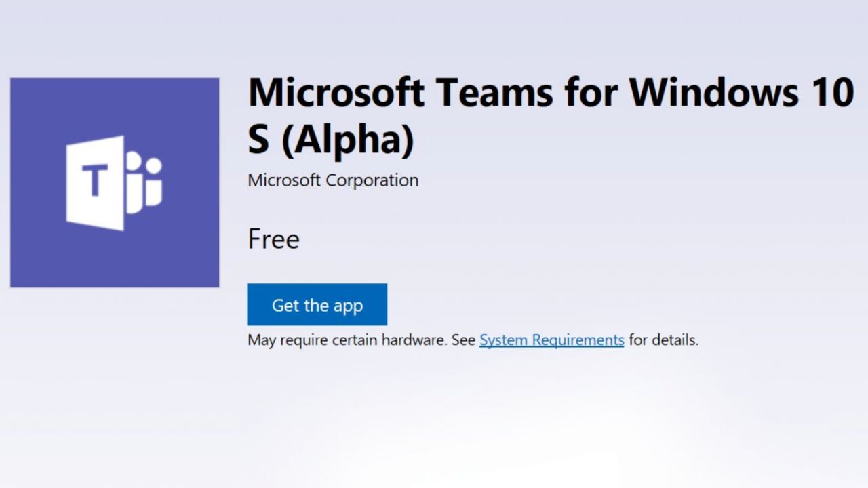
Task: Click the (Alpha) text in the title
Action: pos(347,140)
